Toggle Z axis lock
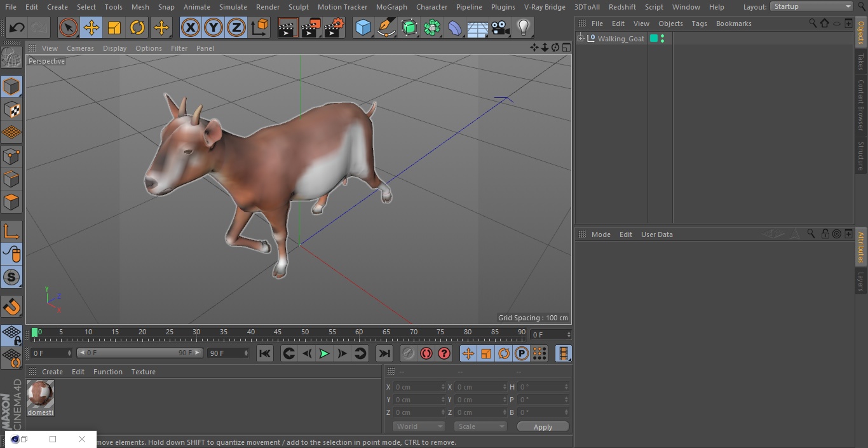Image resolution: width=868 pixels, height=448 pixels. pos(236,27)
